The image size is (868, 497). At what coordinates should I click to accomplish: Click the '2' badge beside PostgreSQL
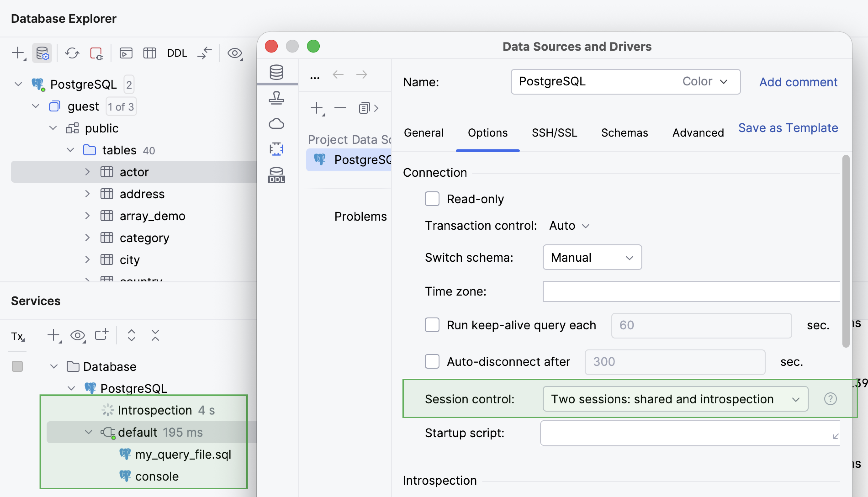point(129,84)
